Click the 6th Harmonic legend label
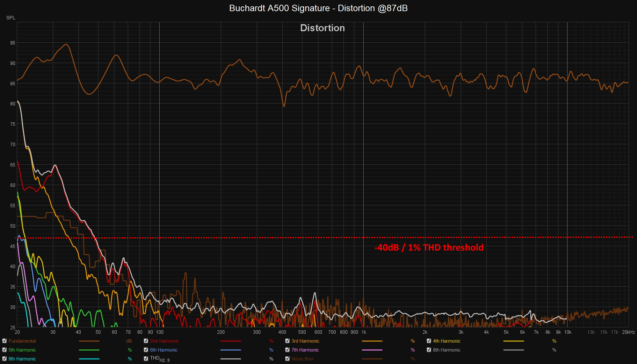The width and height of the screenshot is (637, 364). point(163,350)
